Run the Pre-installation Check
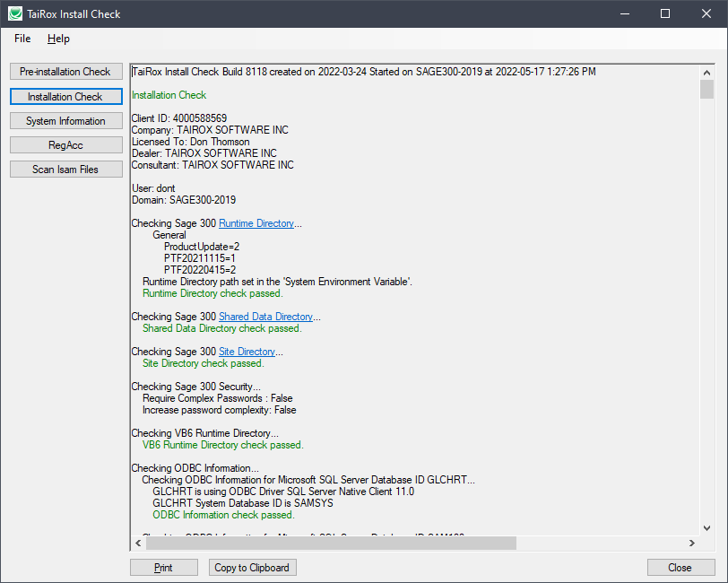Image resolution: width=728 pixels, height=583 pixels. 66,72
